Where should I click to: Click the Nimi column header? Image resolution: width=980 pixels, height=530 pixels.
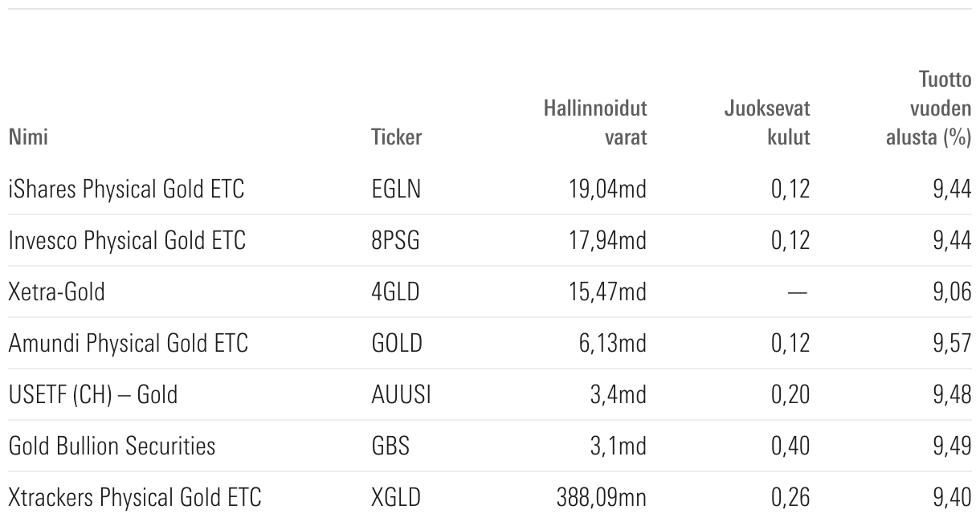28,137
